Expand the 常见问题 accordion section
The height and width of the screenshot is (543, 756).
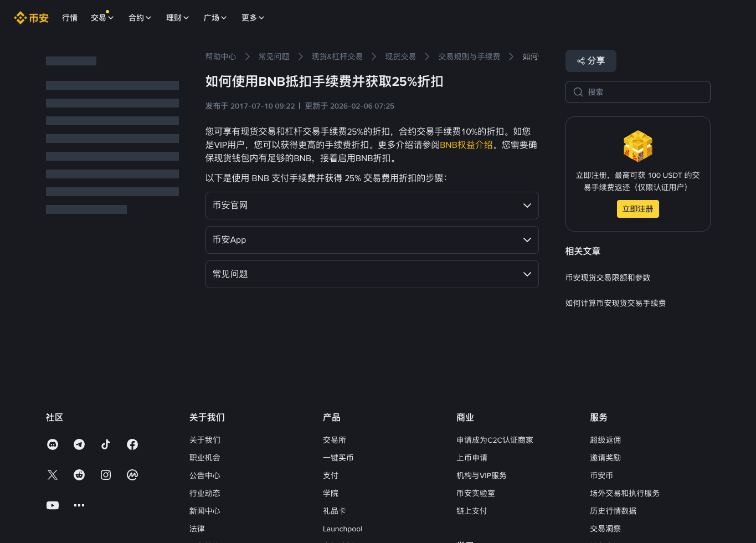(x=372, y=274)
